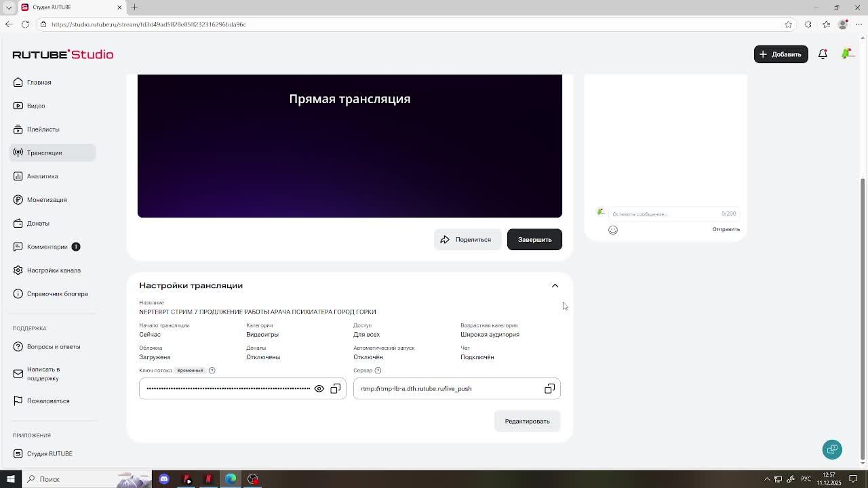Collapse the Настройки трансляции section
The height and width of the screenshot is (488, 868).
555,285
